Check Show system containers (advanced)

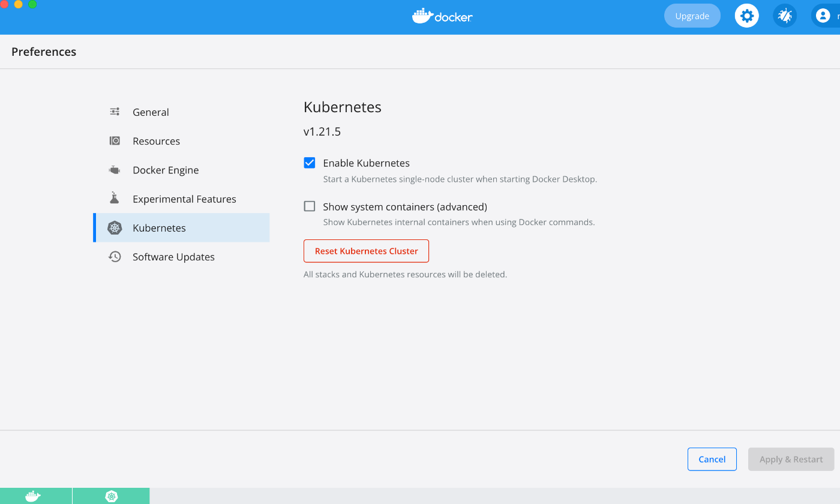tap(310, 206)
